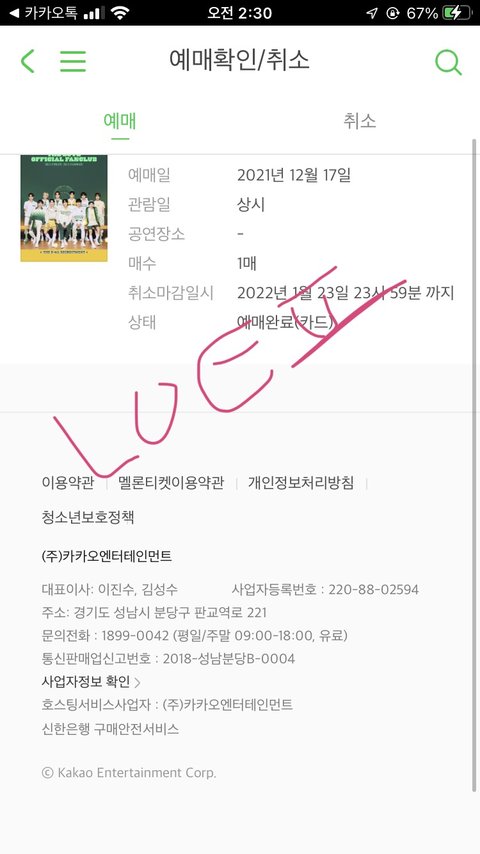Viewport: 480px width, 854px height.
Task: Open the 이용약관 link
Action: point(68,483)
